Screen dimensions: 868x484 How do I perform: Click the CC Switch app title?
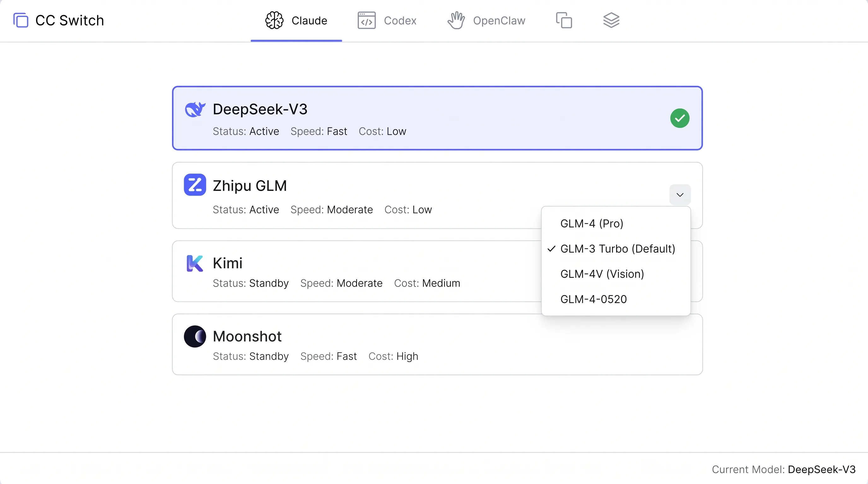click(70, 20)
